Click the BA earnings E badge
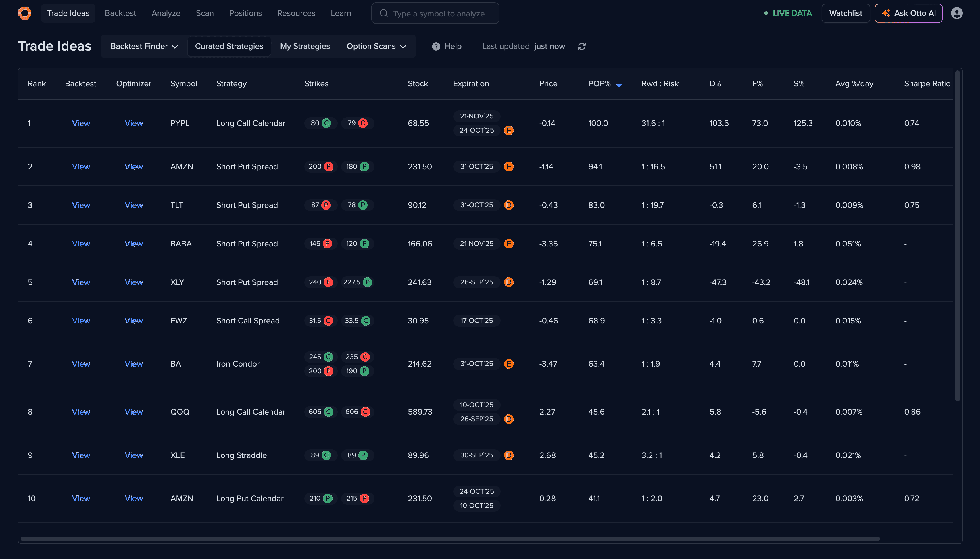 pyautogui.click(x=509, y=364)
